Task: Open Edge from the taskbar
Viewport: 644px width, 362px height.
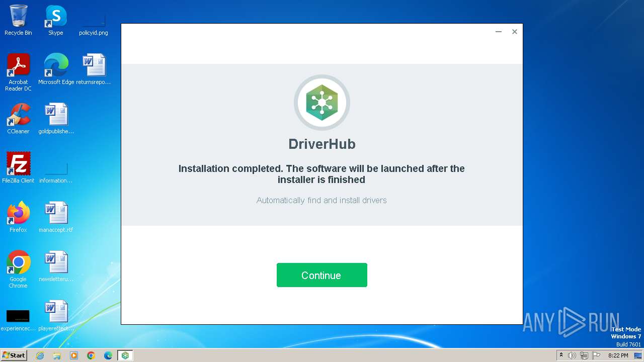Action: coord(108,355)
